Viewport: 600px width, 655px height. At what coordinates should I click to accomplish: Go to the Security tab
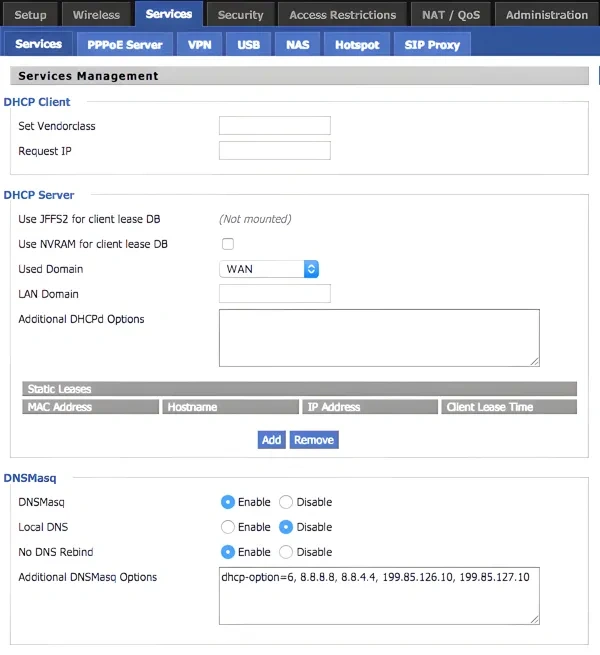241,15
